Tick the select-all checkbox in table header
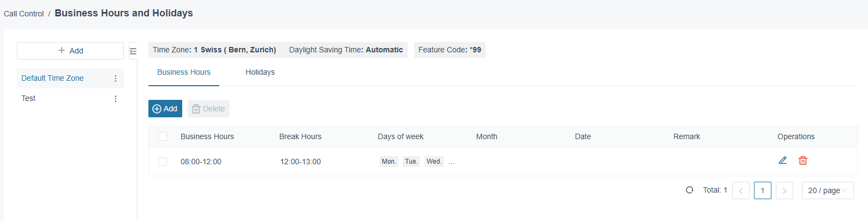Screen dimensions: 868x221 163,136
